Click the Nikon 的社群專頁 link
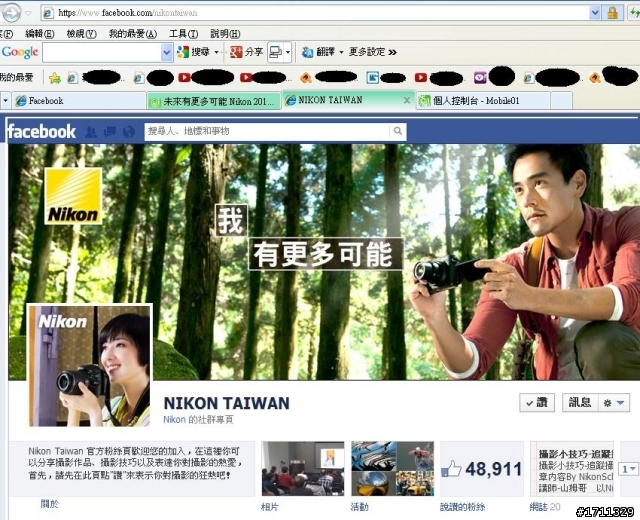640x520 pixels. coord(198,420)
